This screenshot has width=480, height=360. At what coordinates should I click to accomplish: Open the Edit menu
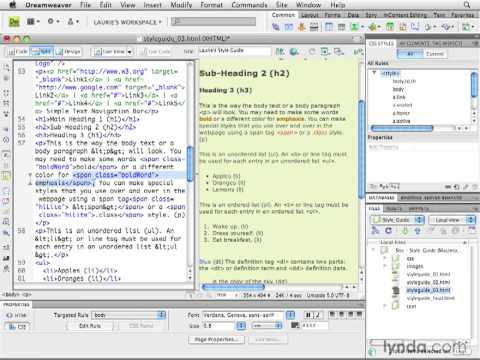106,5
